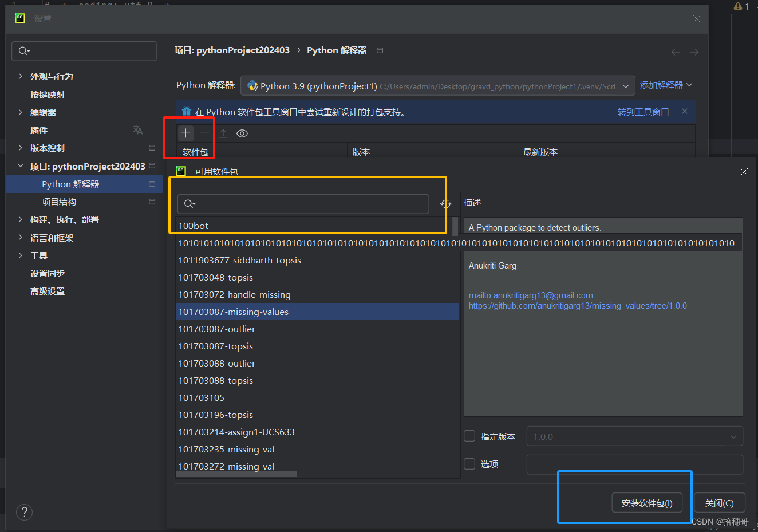The image size is (758, 532).
Task: Collapse the 项目: pythonProject202403 group
Action: click(21, 166)
